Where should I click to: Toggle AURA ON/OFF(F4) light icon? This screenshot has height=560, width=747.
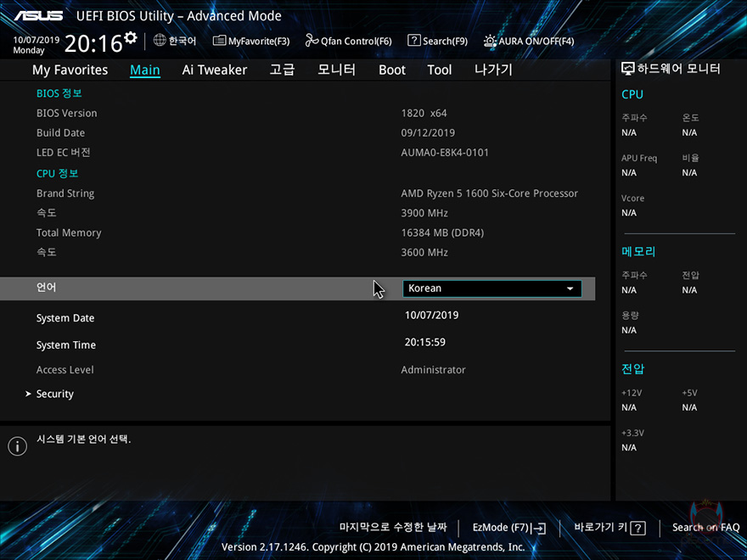(491, 41)
